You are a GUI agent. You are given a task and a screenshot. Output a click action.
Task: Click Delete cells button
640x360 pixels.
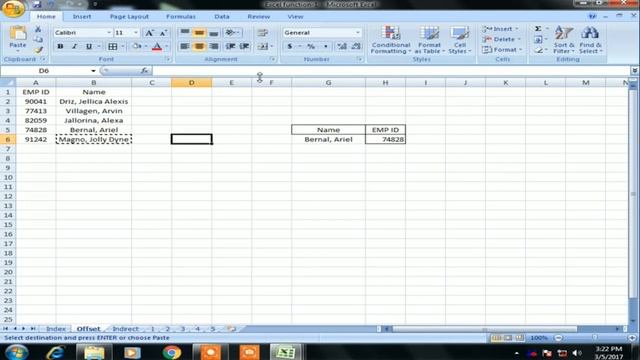coord(501,40)
